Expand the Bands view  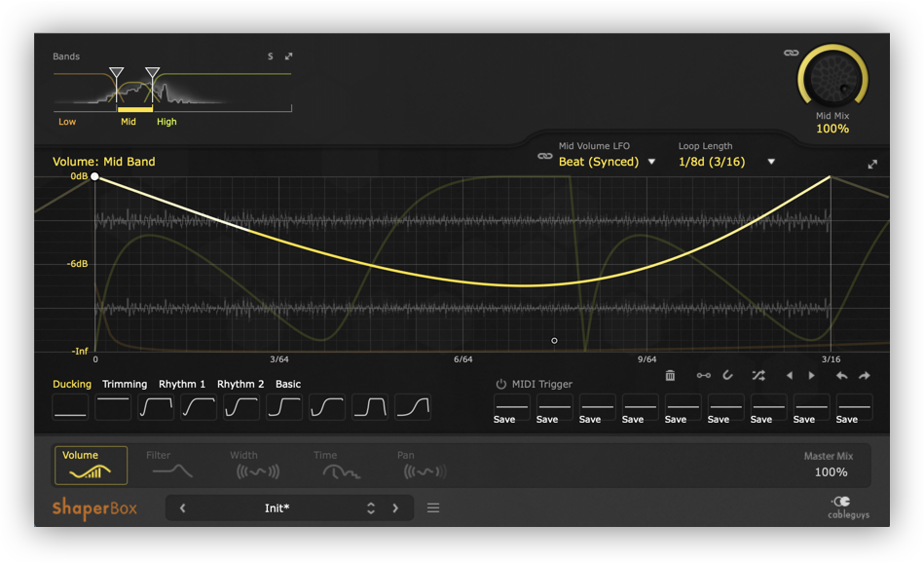(x=289, y=56)
